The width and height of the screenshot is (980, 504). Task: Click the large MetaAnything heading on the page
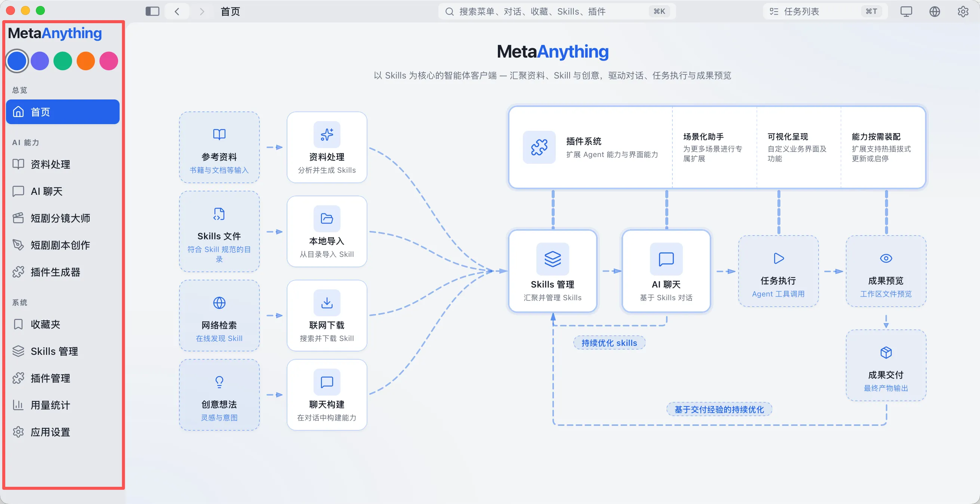click(x=552, y=51)
